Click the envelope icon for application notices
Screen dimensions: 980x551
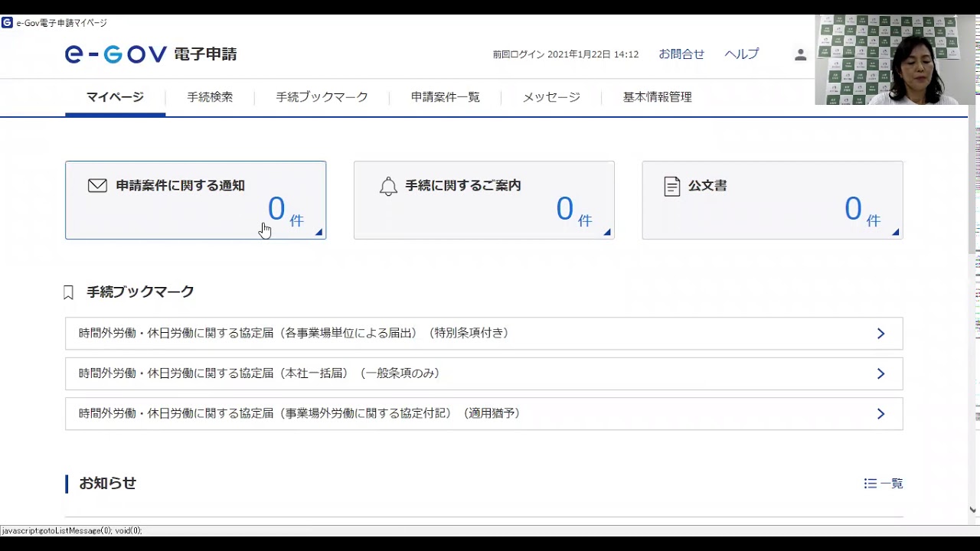pos(97,185)
